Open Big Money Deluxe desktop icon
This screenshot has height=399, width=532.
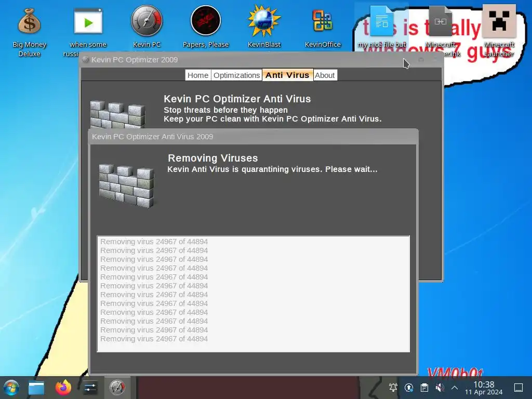coord(29,31)
